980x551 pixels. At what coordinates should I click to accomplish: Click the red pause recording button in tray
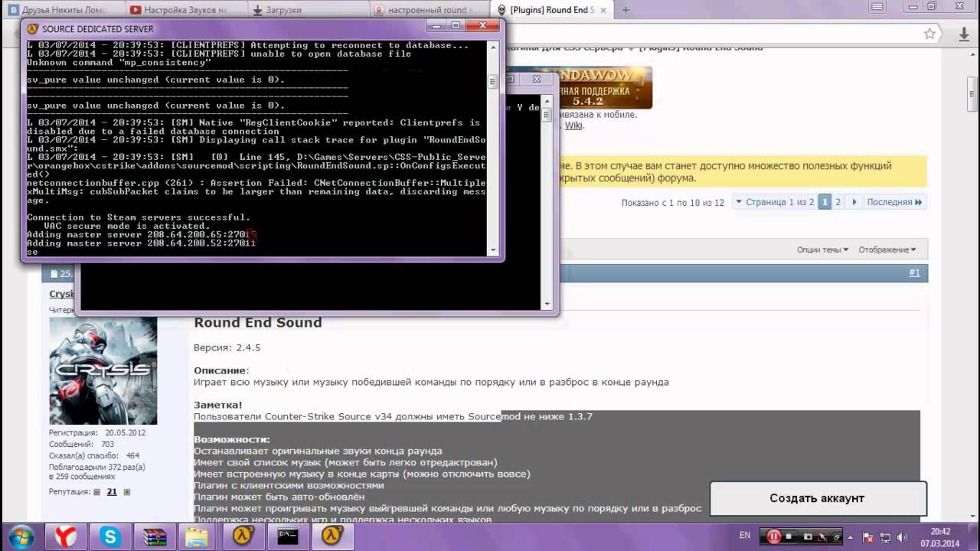point(774,536)
